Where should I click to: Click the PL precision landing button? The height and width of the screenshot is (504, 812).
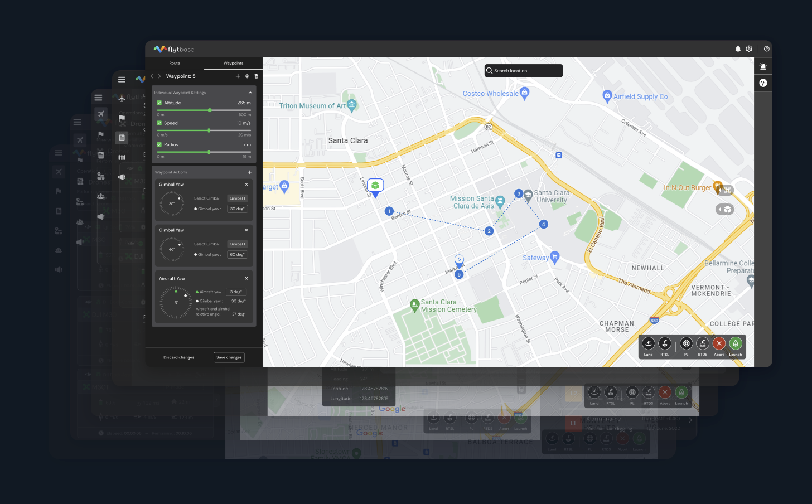(687, 343)
